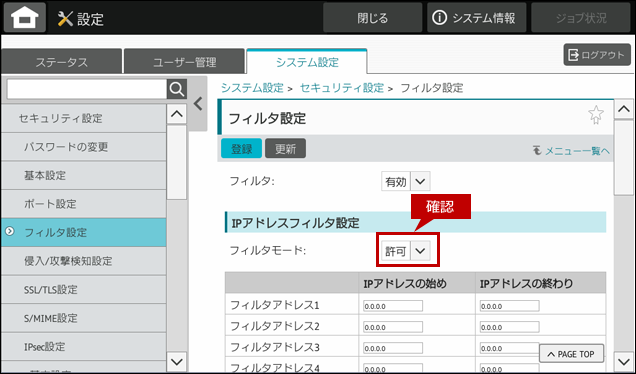Click the フィルタアドレス1 end IP field
636x374 pixels.
[x=509, y=306]
